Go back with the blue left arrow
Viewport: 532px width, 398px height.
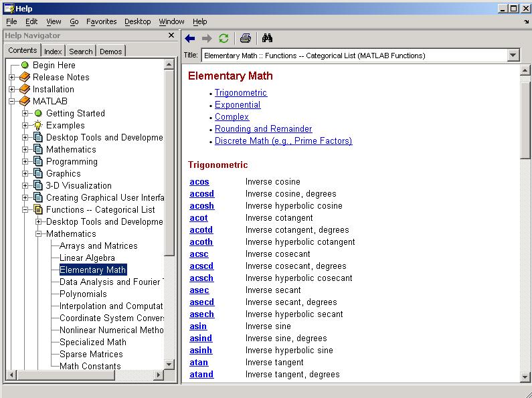click(189, 38)
